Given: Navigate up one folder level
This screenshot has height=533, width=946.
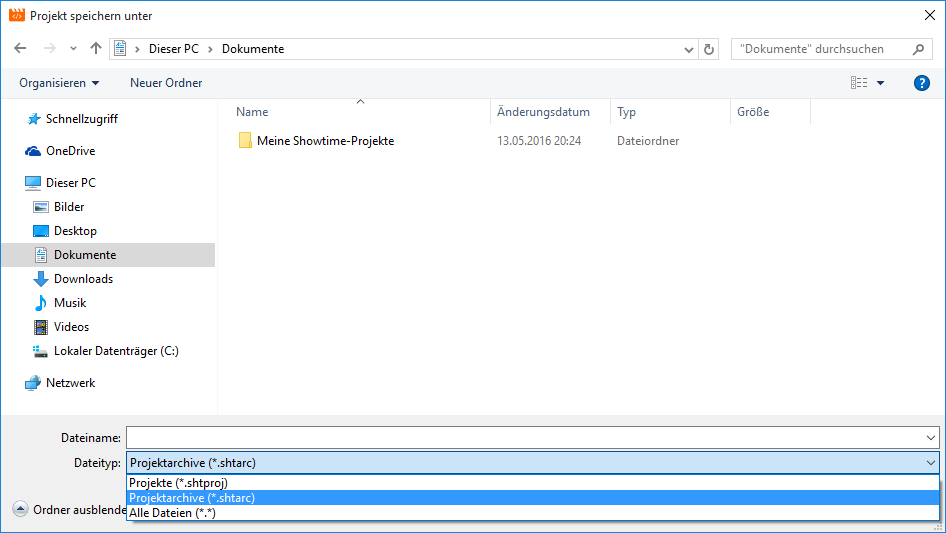Looking at the screenshot, I should point(95,48).
